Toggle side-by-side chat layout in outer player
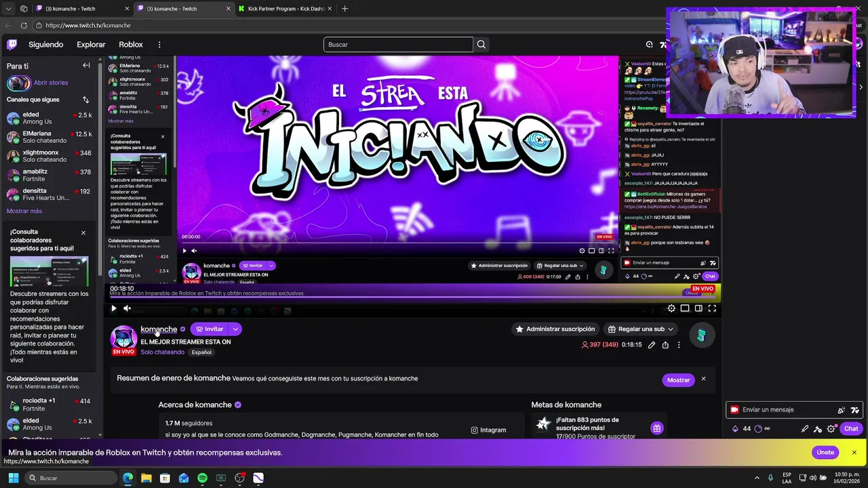Viewport: 868px width, 488px height. pos(698,308)
